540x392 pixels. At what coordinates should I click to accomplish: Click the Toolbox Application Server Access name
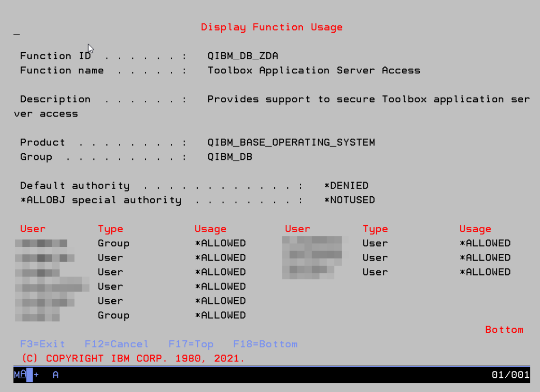(x=314, y=70)
